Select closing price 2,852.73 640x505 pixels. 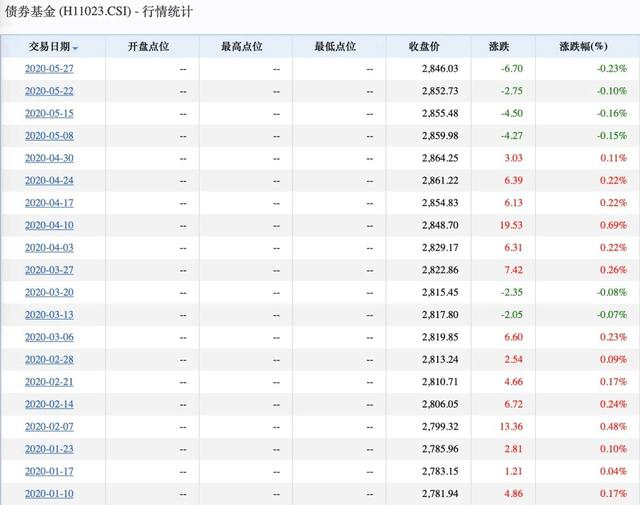click(x=440, y=91)
